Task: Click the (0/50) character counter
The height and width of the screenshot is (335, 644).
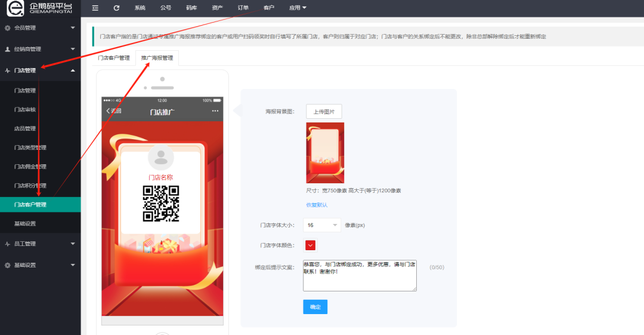Action: click(x=436, y=268)
